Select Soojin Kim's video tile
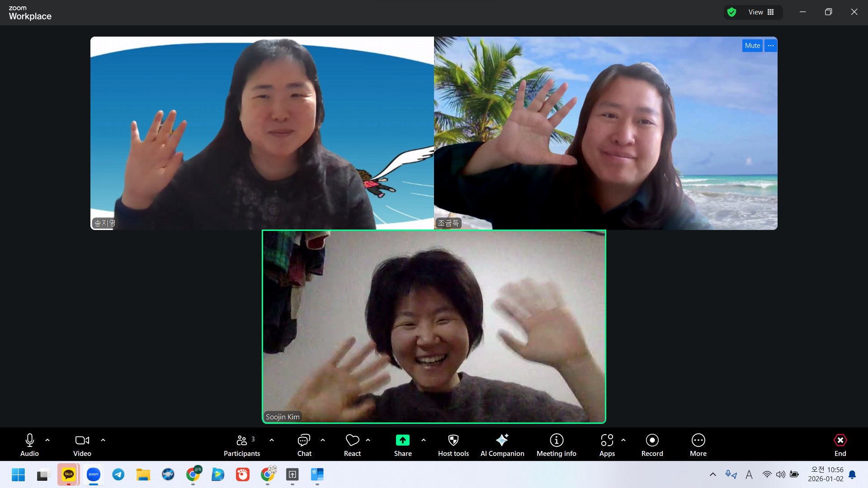Screen dimensions: 868x488 (x=434, y=327)
